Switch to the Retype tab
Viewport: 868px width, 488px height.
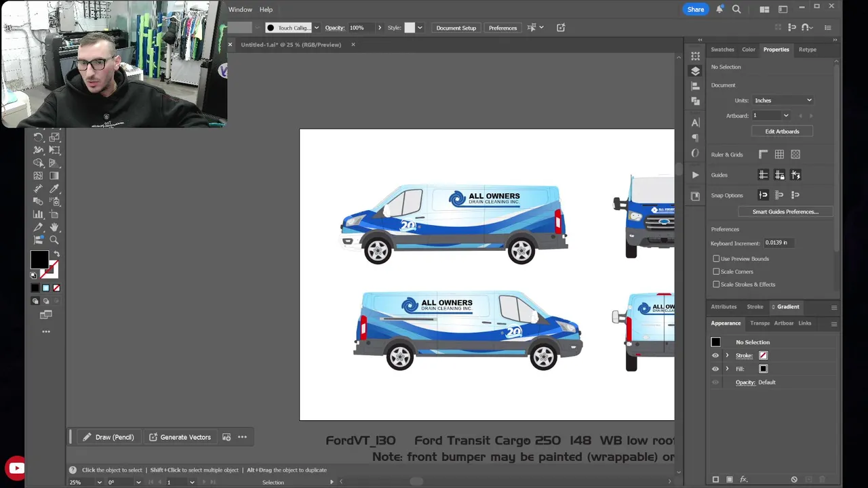coord(807,49)
